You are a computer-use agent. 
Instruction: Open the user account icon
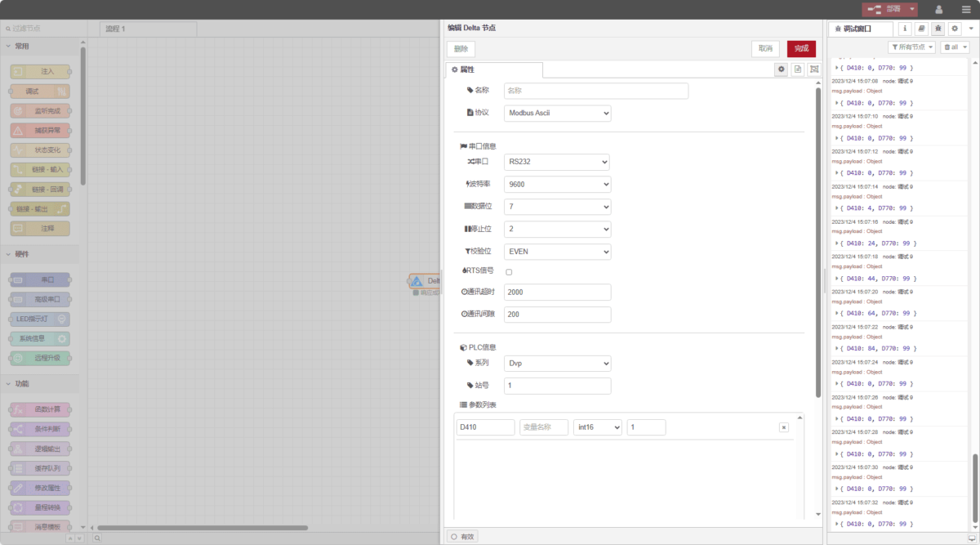pyautogui.click(x=938, y=9)
